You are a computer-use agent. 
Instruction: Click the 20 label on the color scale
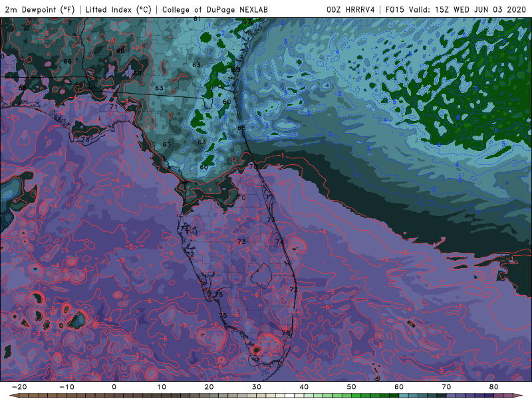pos(209,387)
